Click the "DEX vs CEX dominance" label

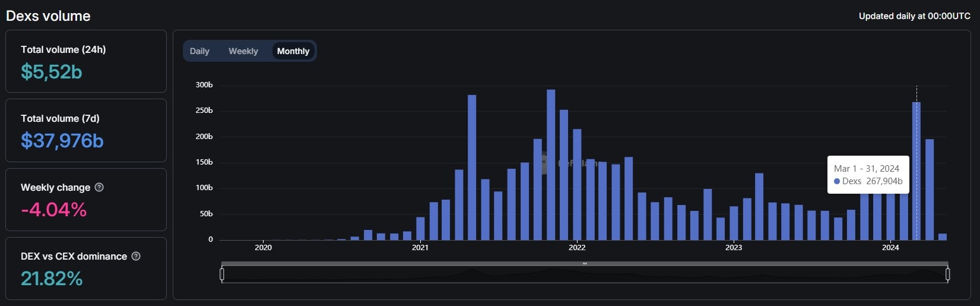pos(74,256)
